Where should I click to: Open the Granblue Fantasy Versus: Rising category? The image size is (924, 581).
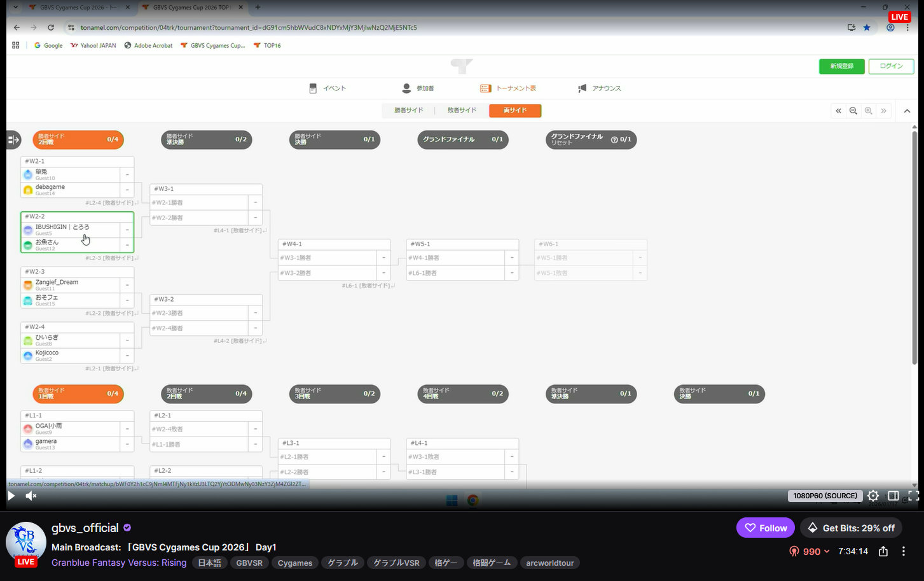119,563
